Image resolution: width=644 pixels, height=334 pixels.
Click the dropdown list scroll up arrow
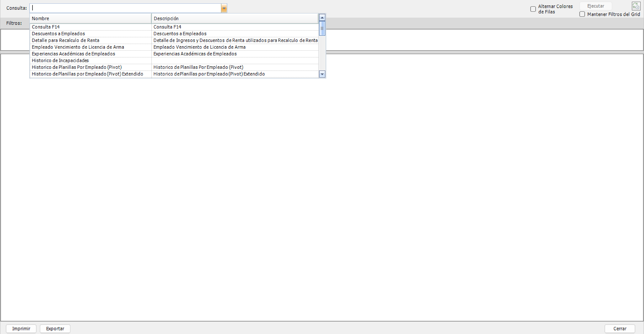coord(322,17)
